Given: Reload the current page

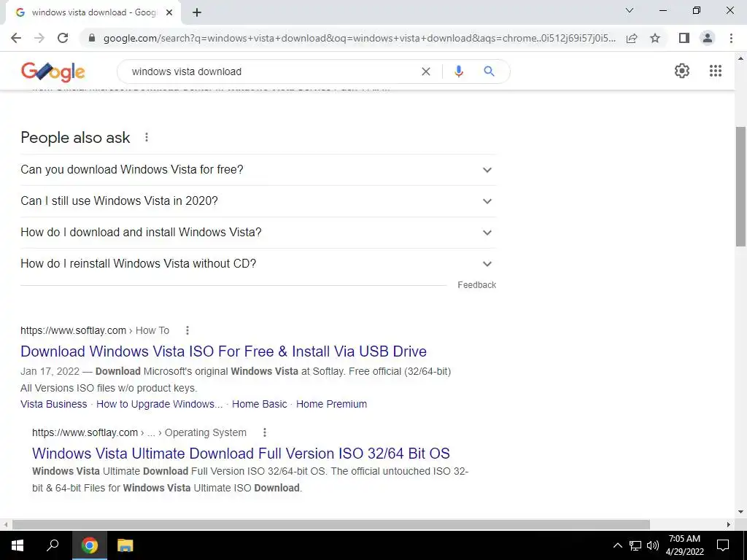Looking at the screenshot, I should click(63, 38).
